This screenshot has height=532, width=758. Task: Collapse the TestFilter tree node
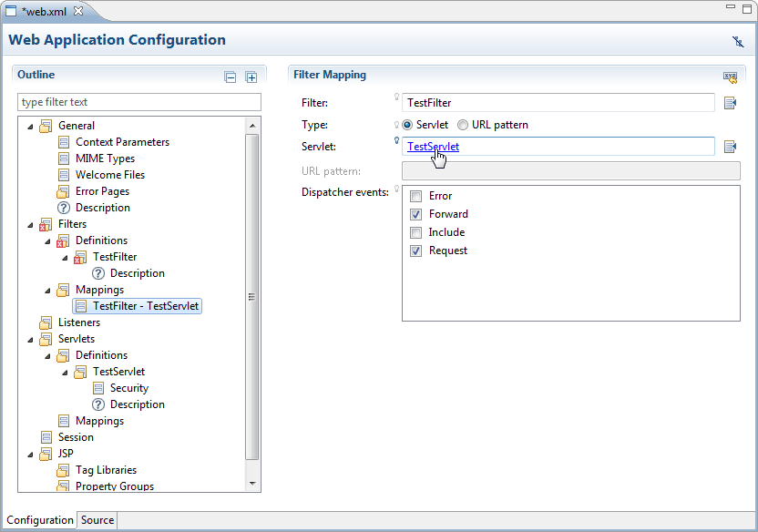click(x=65, y=258)
